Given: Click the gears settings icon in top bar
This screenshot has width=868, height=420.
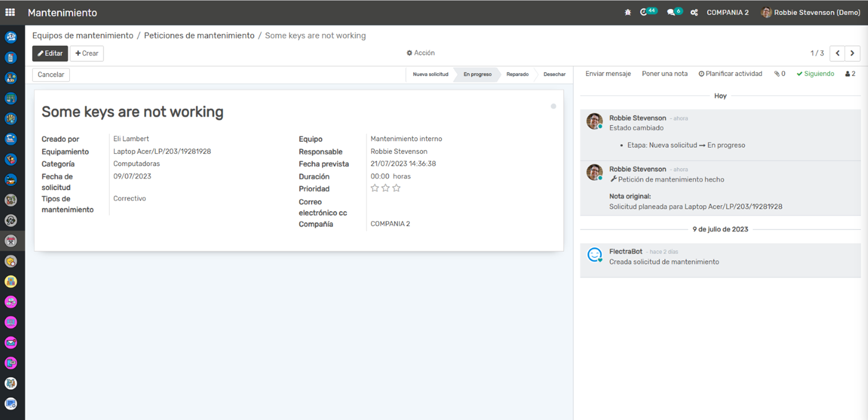Looking at the screenshot, I should coord(694,13).
